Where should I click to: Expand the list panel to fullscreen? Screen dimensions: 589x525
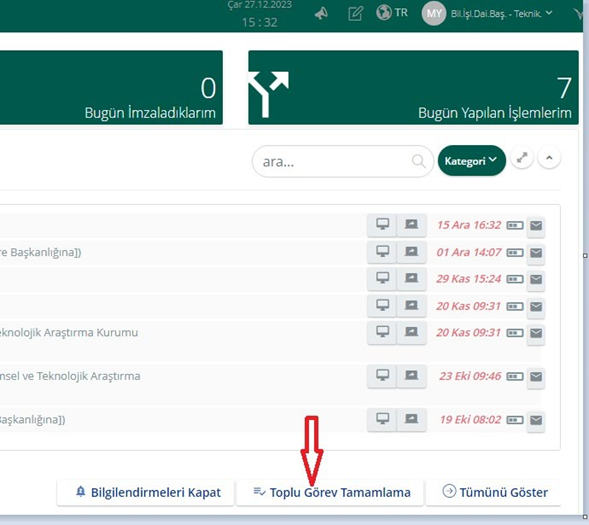(522, 158)
